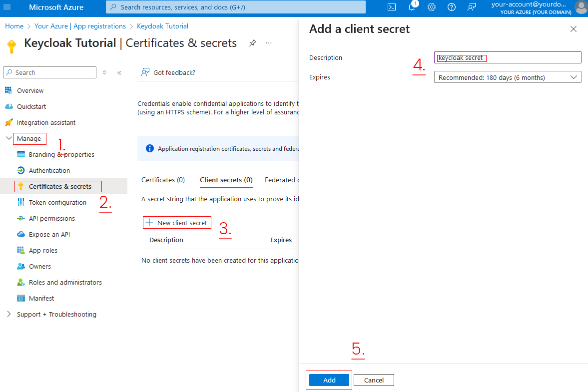588x392 pixels.
Task: Open notifications bell icon
Action: pyautogui.click(x=412, y=7)
